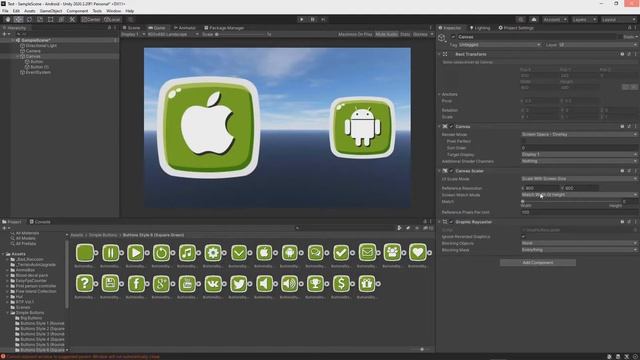Select the settings gear sprite asset
The height and width of the screenshot is (360, 640).
[213, 253]
